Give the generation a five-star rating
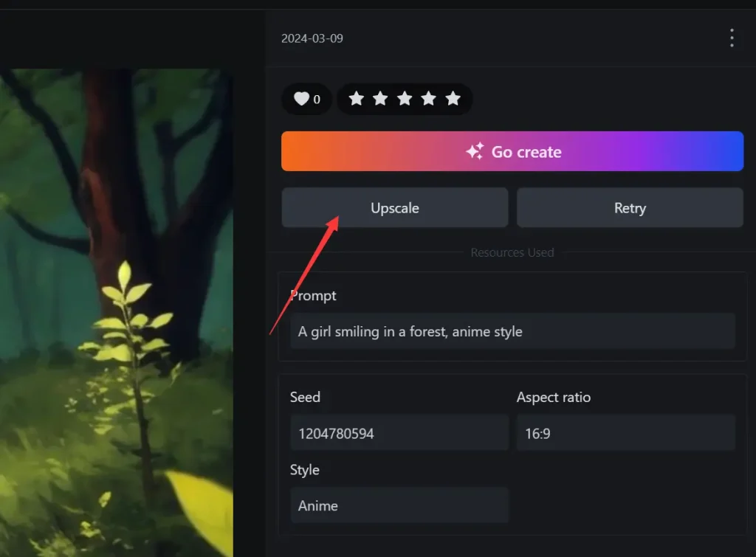This screenshot has width=756, height=557. click(453, 99)
